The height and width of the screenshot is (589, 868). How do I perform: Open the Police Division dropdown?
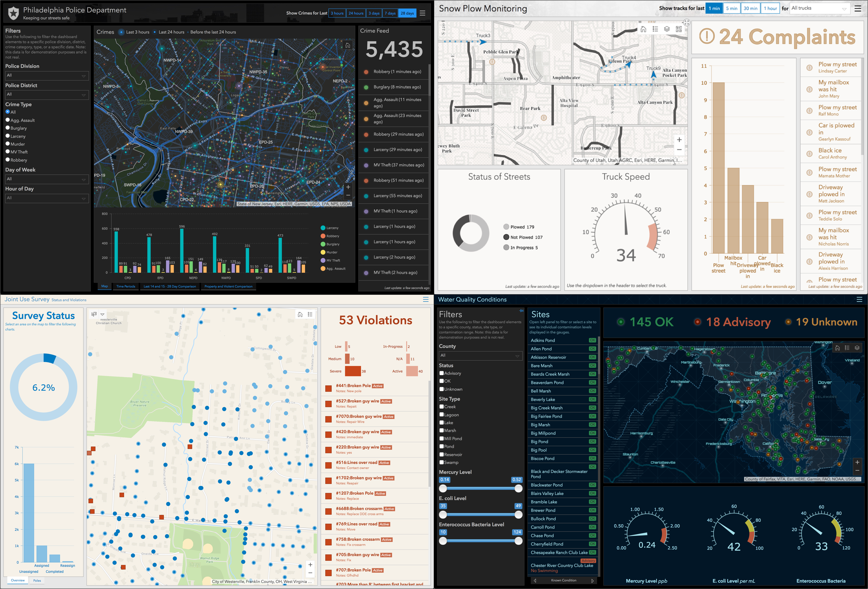(47, 75)
